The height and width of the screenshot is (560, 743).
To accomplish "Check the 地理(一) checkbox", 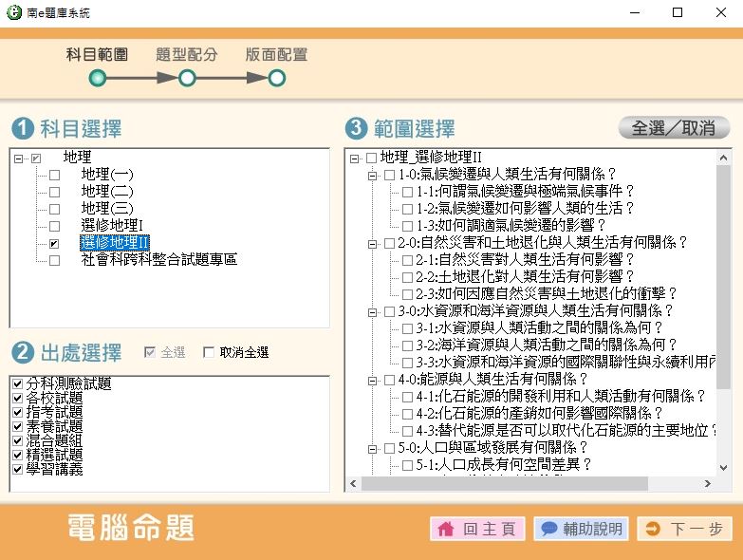I will [x=54, y=176].
